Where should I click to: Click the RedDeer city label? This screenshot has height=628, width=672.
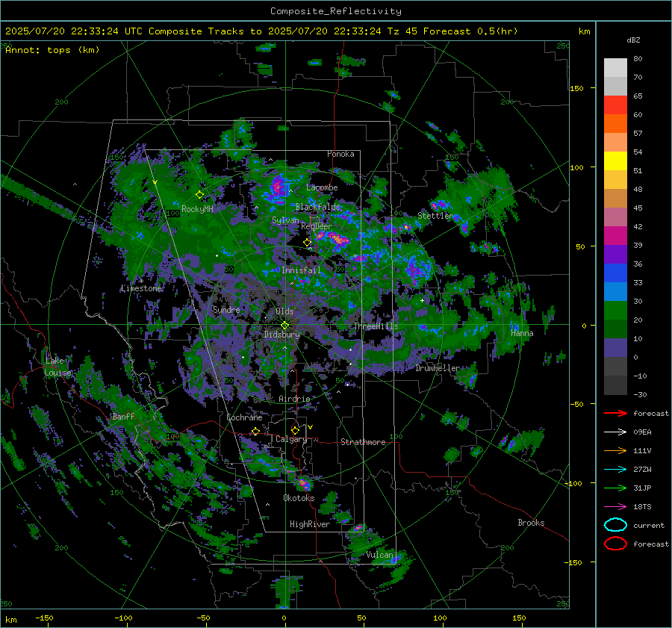coord(317,226)
